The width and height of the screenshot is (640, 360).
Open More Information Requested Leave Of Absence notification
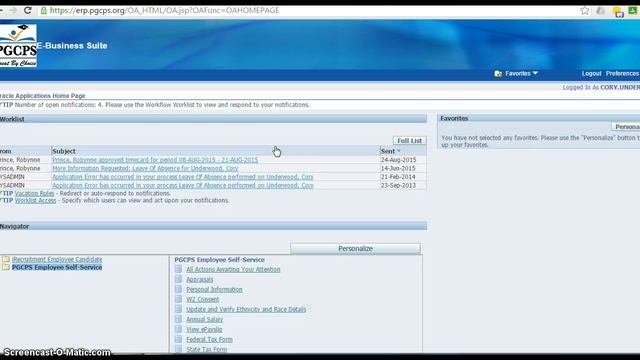click(145, 169)
